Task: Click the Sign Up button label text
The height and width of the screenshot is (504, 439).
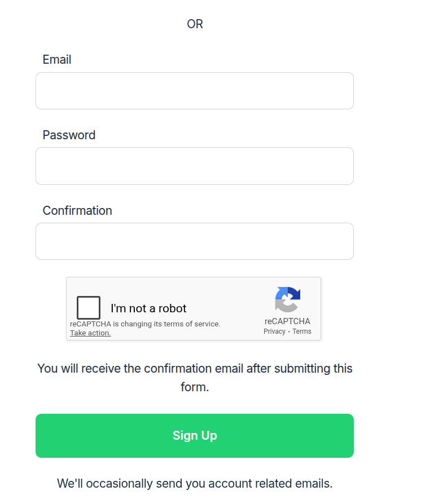Action: click(x=195, y=435)
